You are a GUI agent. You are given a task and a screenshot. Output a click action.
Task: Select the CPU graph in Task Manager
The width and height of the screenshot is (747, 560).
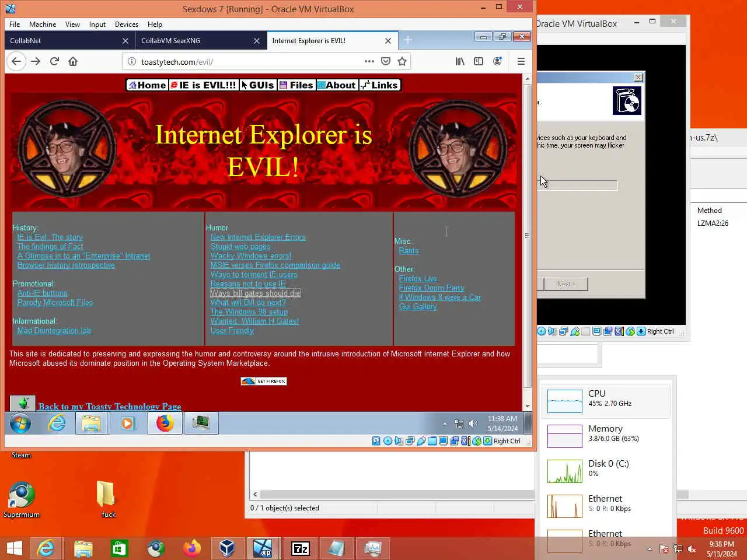[x=565, y=401]
